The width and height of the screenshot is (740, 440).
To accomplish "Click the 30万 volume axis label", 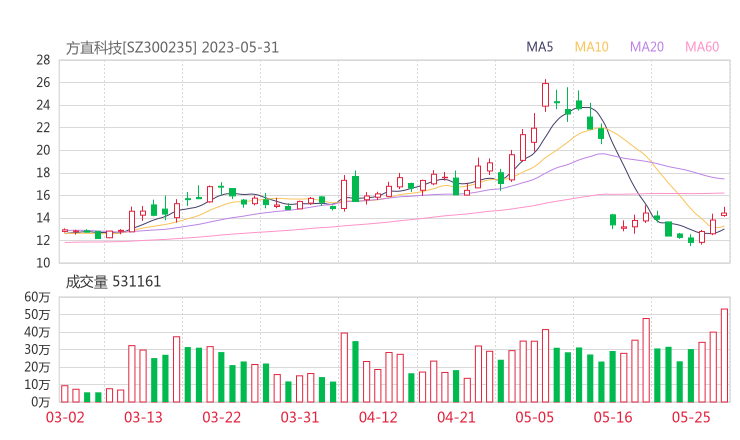I will point(37,349).
